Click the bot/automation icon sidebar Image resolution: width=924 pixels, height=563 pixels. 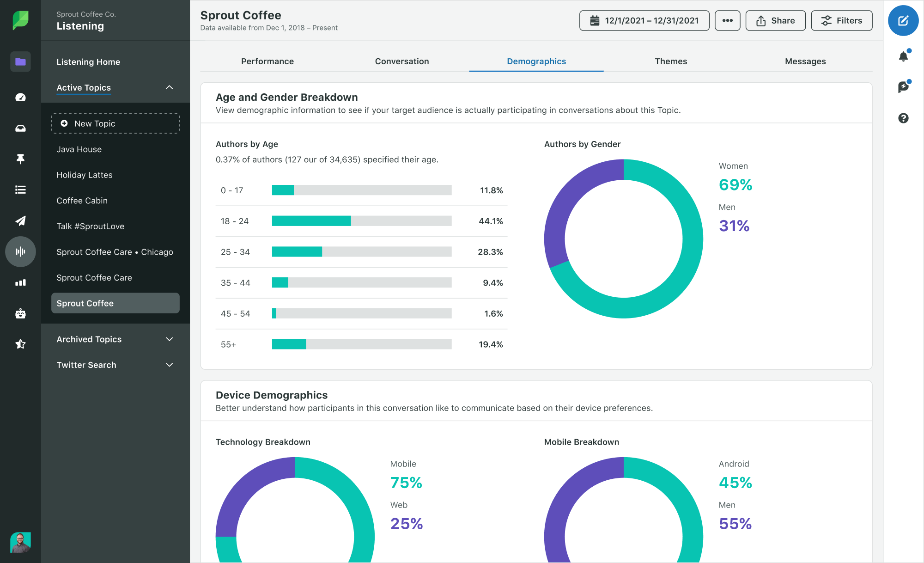tap(20, 313)
